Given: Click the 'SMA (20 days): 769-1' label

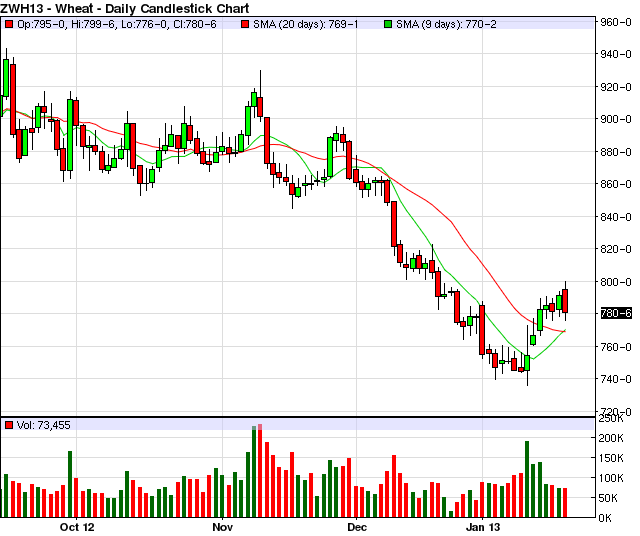Looking at the screenshot, I should (305, 24).
